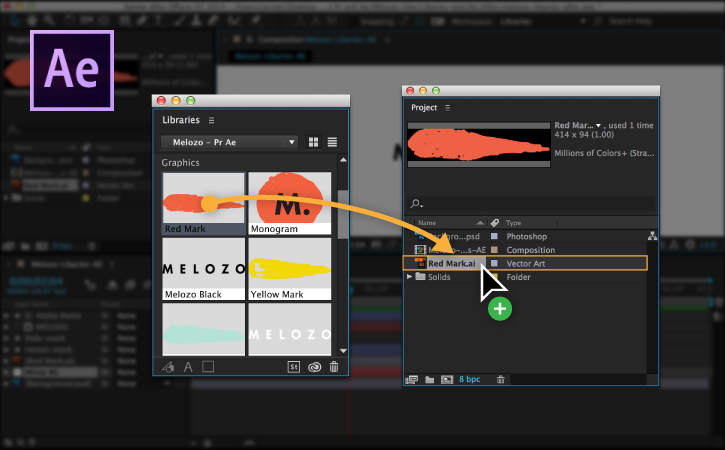Click the Project panel tab
Viewport: 725px width, 450px height.
(x=424, y=107)
